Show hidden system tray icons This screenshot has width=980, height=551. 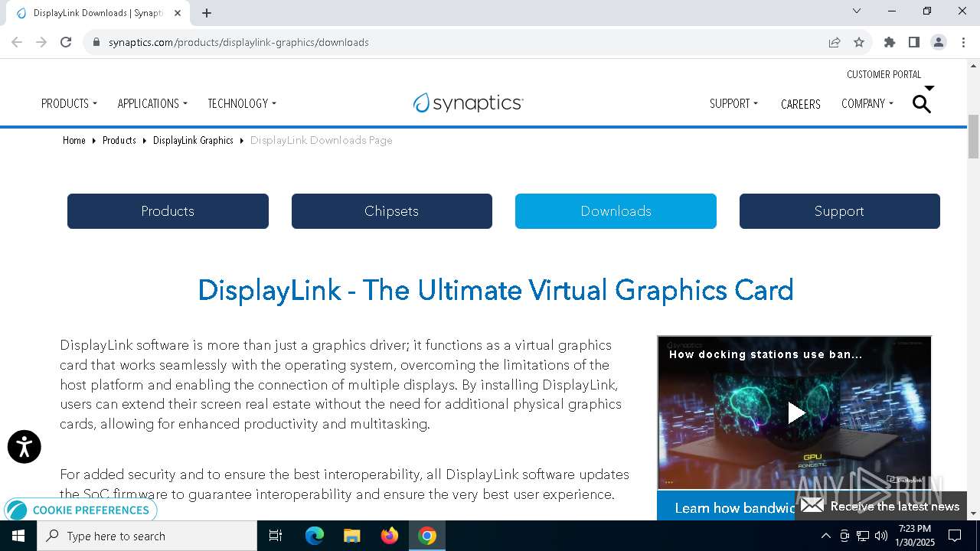[825, 536]
